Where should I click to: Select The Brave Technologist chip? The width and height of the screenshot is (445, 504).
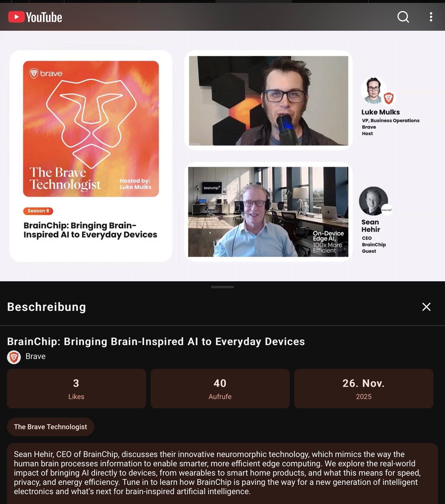point(50,427)
